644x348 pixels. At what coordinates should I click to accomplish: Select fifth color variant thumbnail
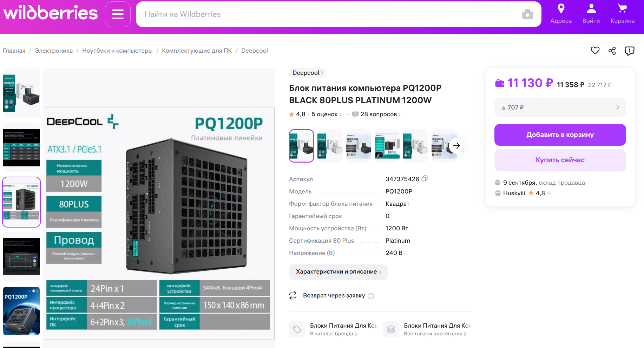[415, 146]
